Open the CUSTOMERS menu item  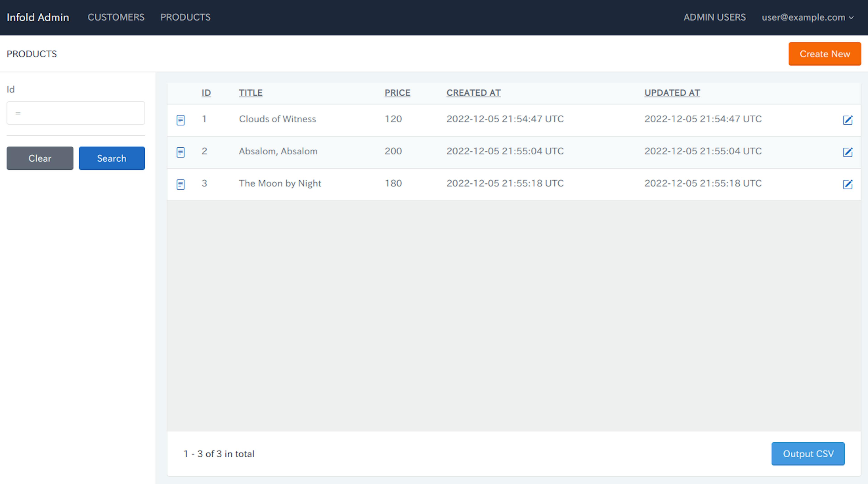[x=116, y=17]
